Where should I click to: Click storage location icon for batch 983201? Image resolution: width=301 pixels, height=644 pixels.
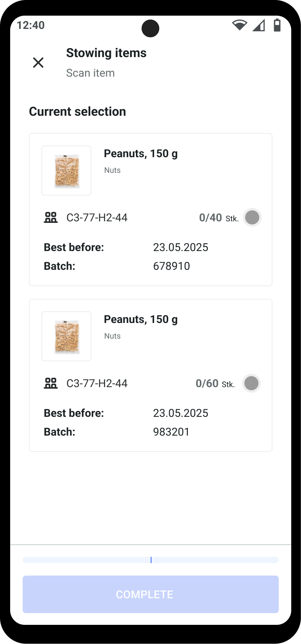point(51,383)
